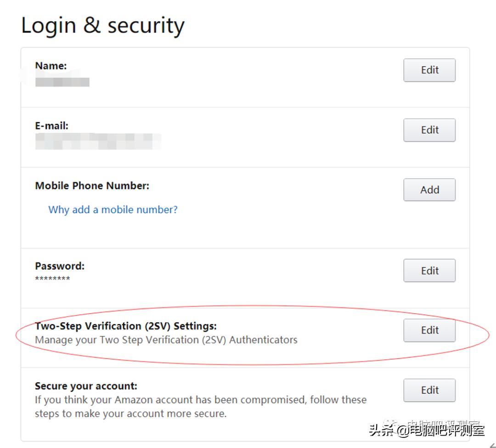
Task: Select the E-mail field label
Action: pyautogui.click(x=52, y=125)
